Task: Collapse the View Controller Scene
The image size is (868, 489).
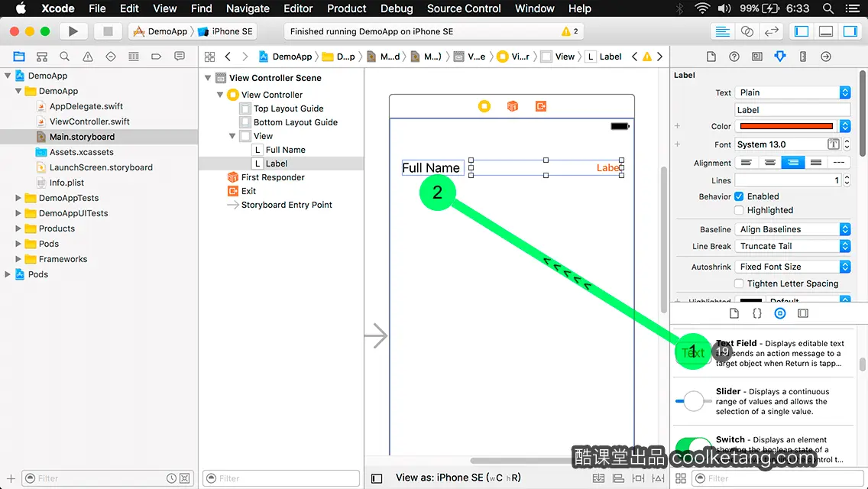Action: (208, 78)
